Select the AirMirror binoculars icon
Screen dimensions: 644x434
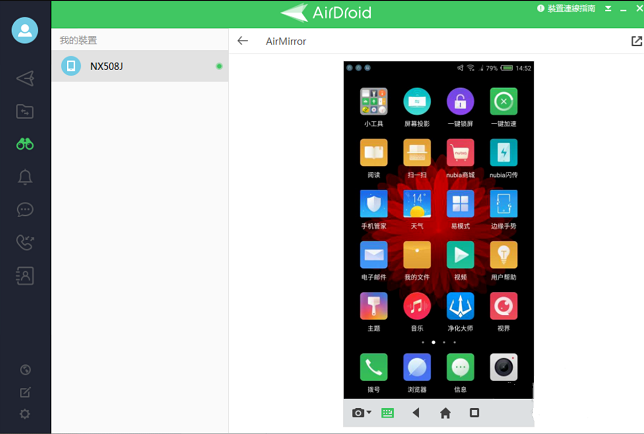tap(25, 144)
